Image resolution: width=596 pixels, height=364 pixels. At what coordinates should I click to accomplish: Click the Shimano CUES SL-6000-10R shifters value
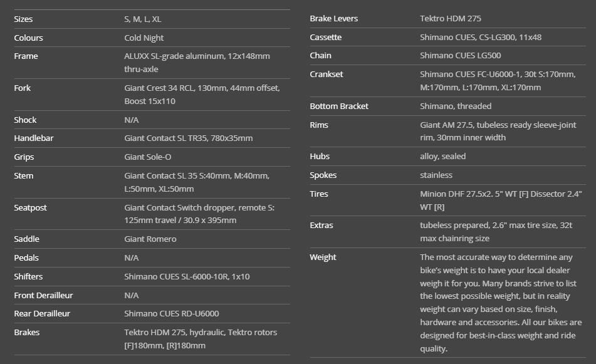187,276
